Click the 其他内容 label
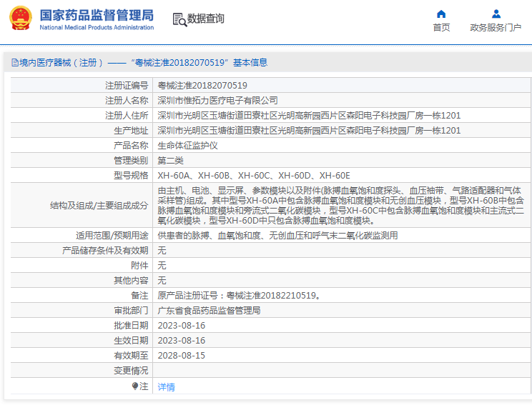 click(131, 280)
